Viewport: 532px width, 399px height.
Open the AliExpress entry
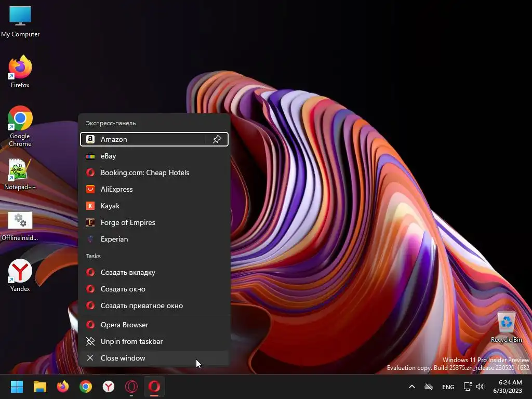pos(154,189)
